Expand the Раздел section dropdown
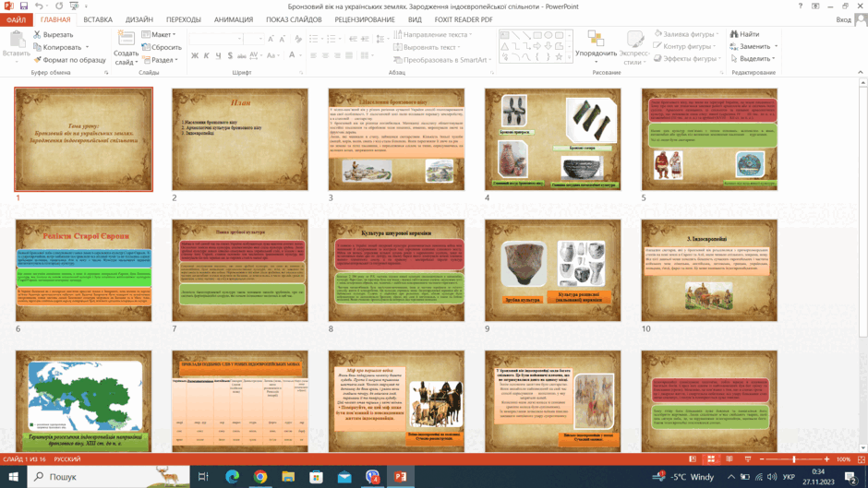This screenshot has width=868, height=488. (161, 60)
